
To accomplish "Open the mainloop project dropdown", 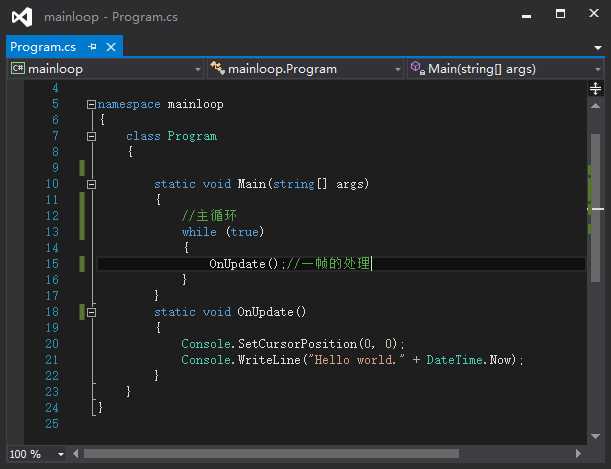I will pyautogui.click(x=106, y=69).
